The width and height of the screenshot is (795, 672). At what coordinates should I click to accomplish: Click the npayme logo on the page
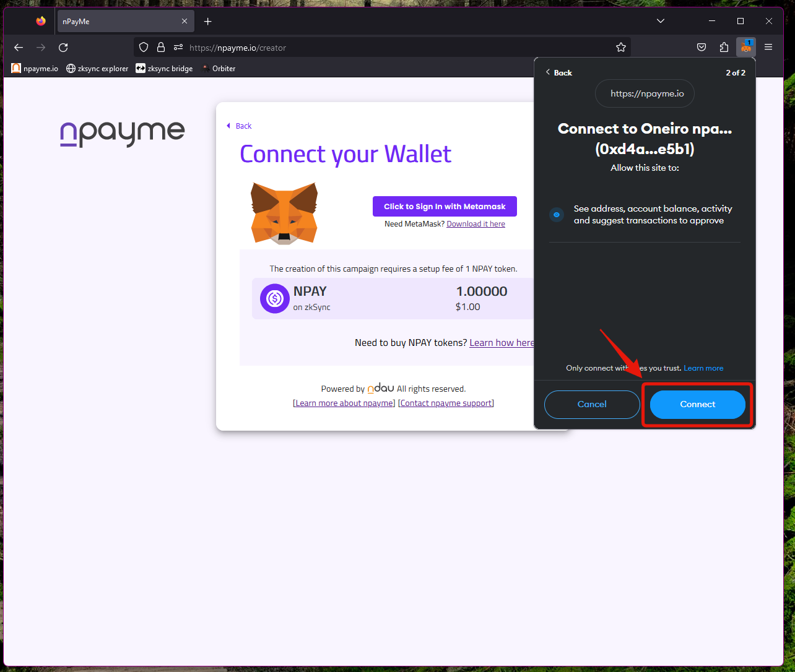coord(123,133)
